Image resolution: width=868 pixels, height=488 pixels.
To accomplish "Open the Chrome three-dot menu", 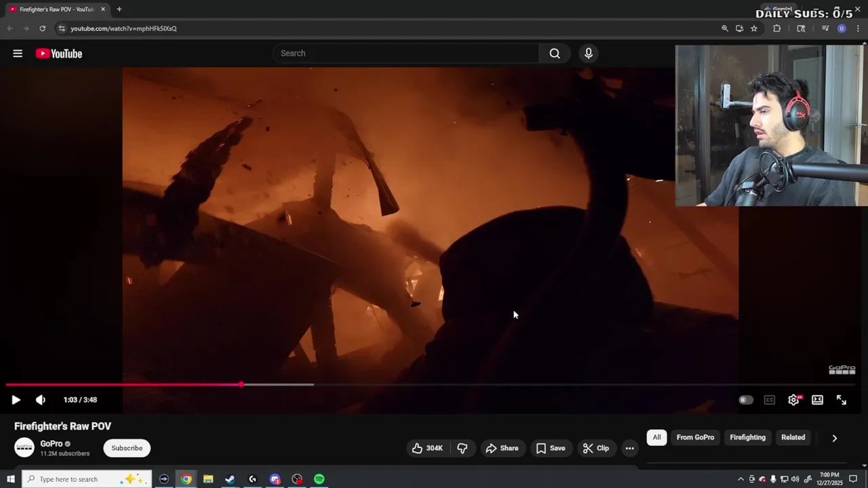I will point(858,28).
